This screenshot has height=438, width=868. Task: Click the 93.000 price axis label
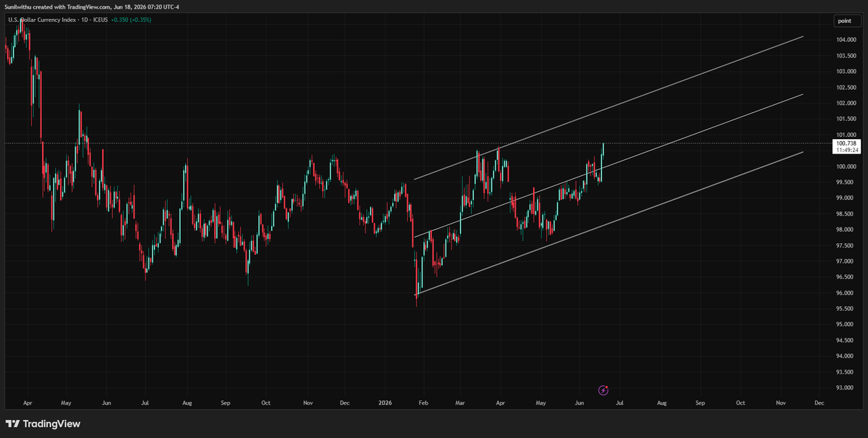[846, 388]
